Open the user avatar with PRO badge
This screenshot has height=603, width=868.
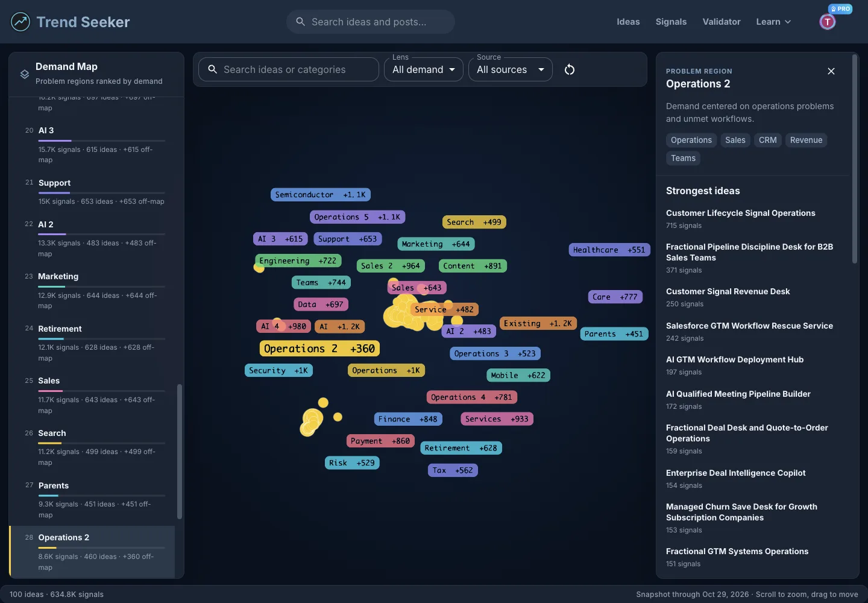(828, 22)
